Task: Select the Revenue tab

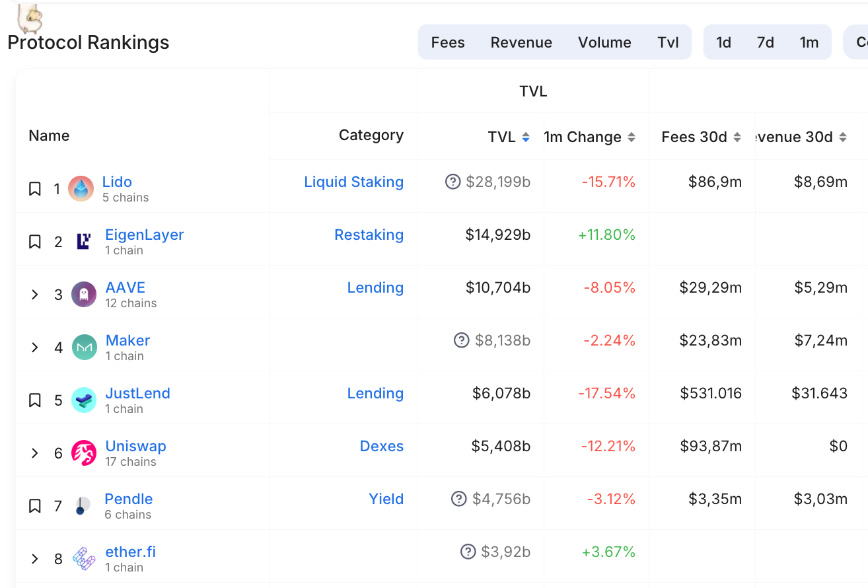Action: (x=521, y=42)
